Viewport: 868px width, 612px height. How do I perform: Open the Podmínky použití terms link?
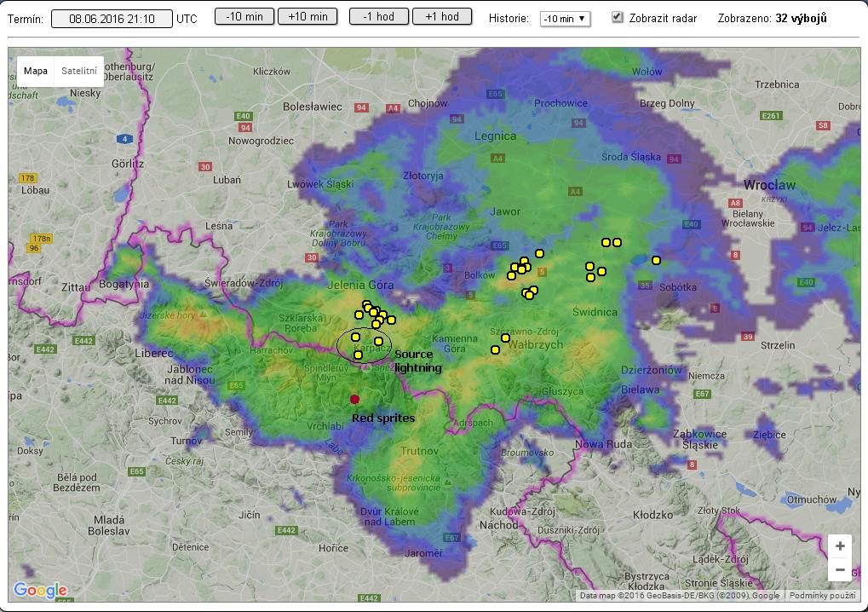click(822, 596)
